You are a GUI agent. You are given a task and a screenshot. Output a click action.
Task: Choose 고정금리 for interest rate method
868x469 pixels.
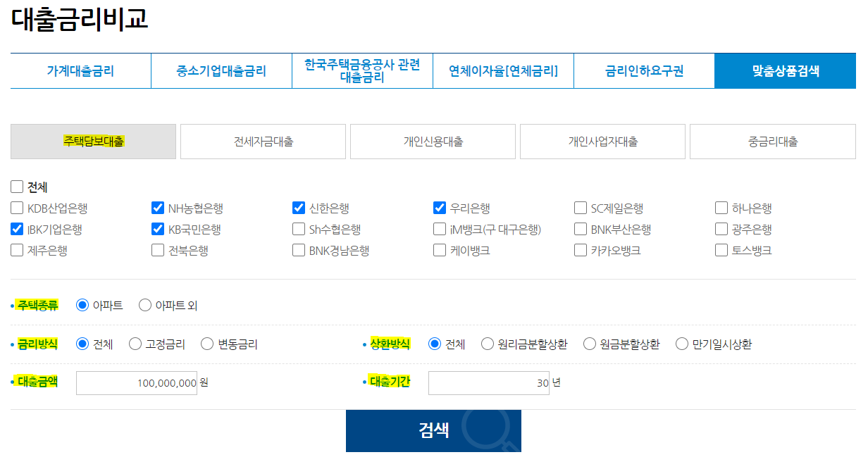click(x=134, y=344)
